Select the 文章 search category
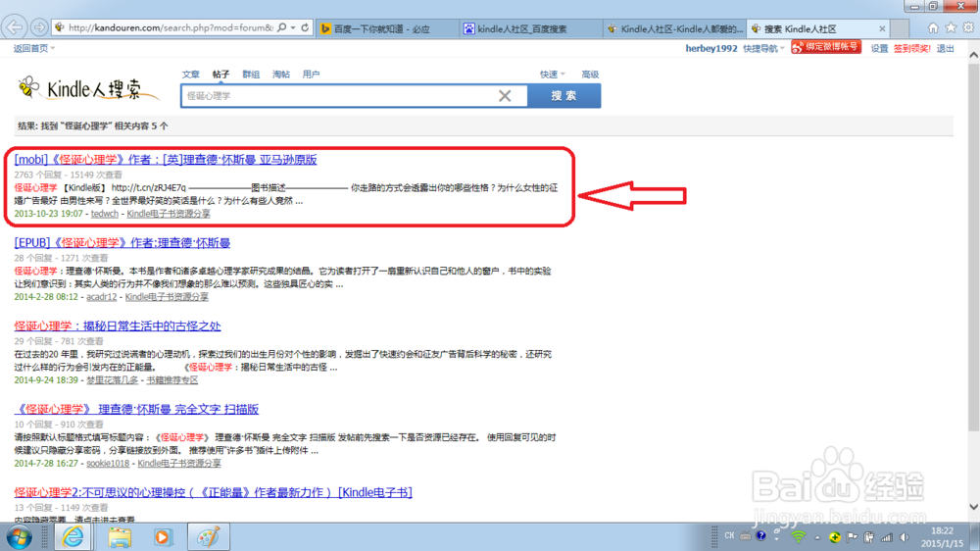980x551 pixels. (191, 75)
